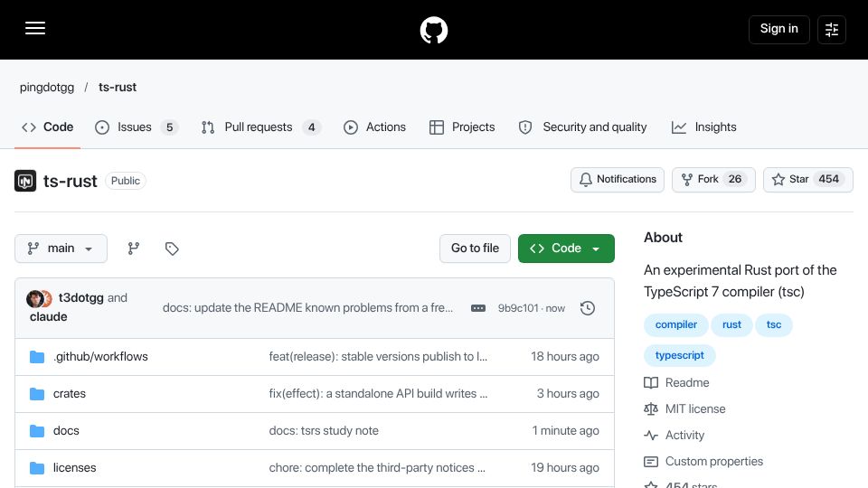Open the hamburger navigation menu
Image resolution: width=868 pixels, height=488 pixels.
pyautogui.click(x=35, y=28)
